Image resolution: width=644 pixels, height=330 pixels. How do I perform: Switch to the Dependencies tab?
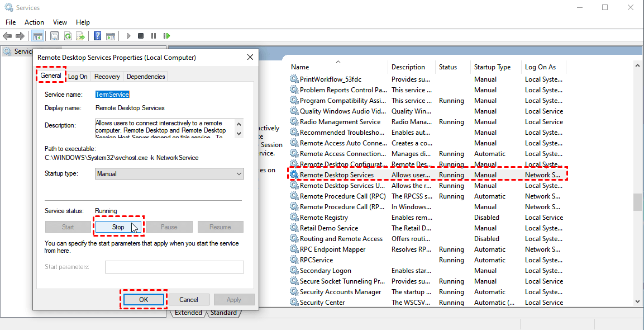(146, 77)
